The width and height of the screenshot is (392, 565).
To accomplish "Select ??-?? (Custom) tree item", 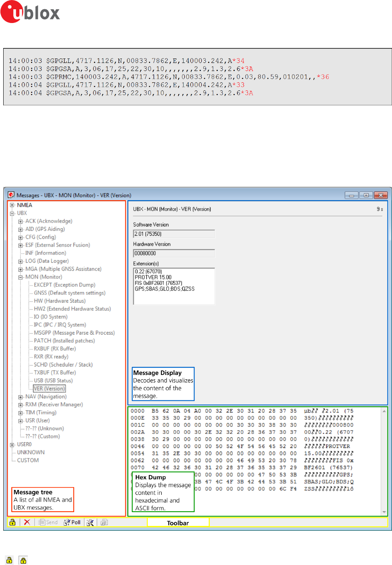I will pos(42,437).
